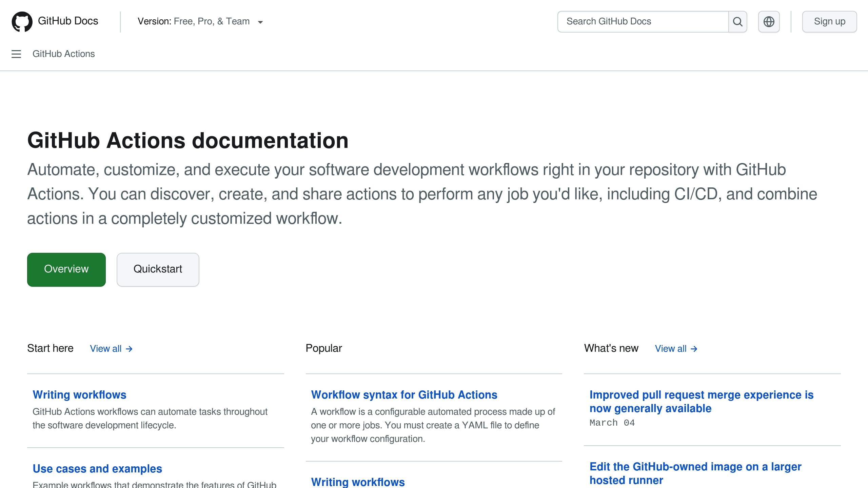Select the Overview button
The image size is (868, 488).
click(66, 269)
